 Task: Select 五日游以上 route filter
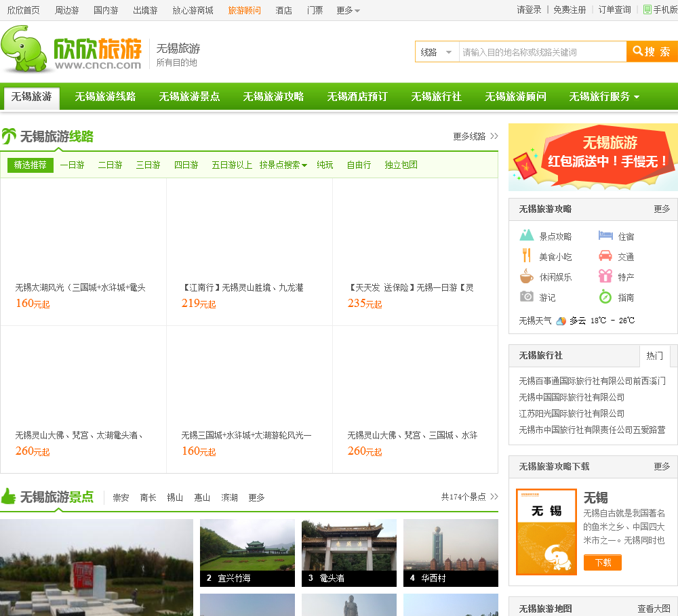coord(232,165)
